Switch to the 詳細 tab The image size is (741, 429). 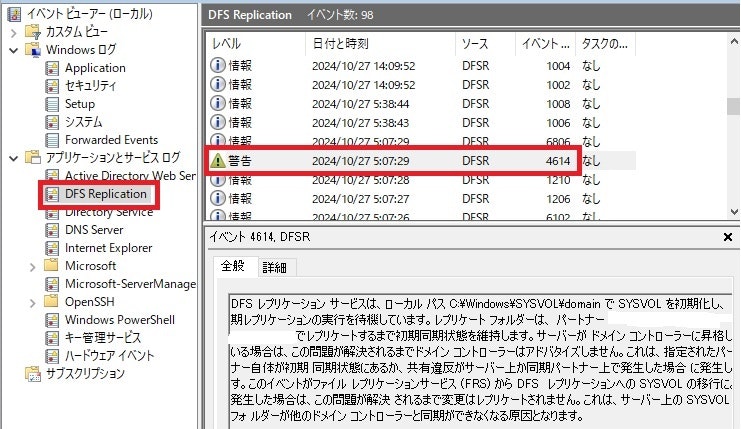tap(275, 268)
